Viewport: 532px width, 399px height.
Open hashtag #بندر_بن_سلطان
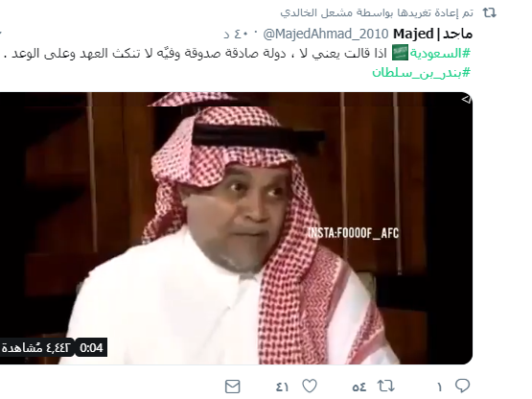pos(422,72)
